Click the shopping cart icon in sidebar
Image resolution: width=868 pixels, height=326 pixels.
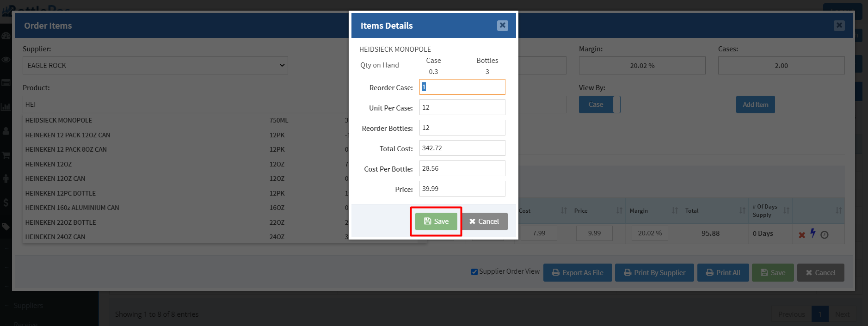coord(6,155)
